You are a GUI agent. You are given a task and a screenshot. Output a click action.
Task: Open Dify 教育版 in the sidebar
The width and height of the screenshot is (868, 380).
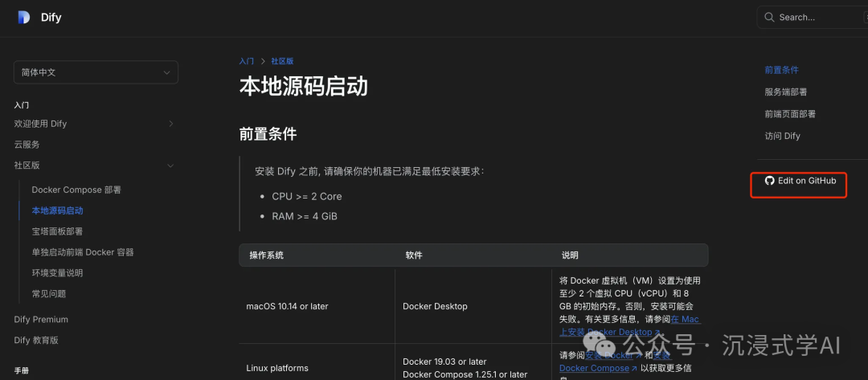[36, 340]
